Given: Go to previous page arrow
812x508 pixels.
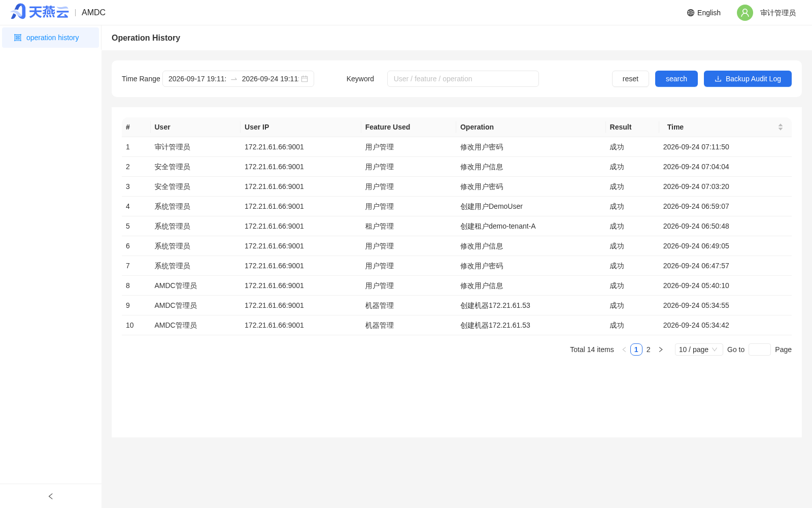Looking at the screenshot, I should 624,350.
